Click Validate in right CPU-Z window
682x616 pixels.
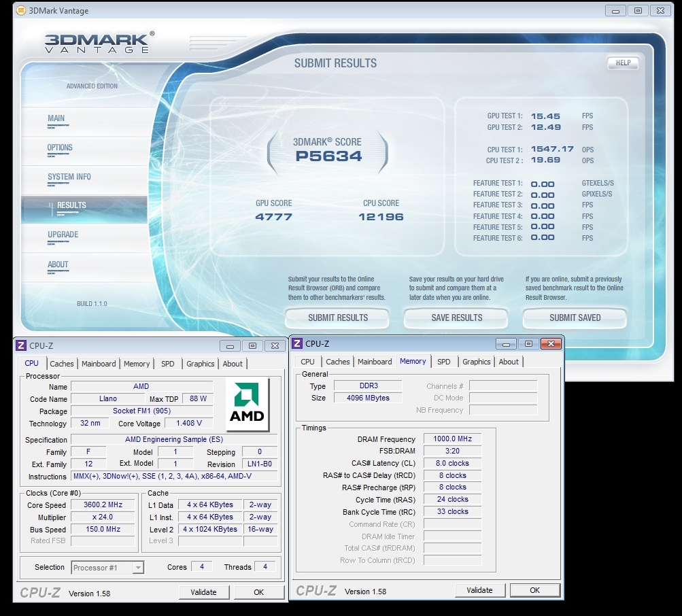[480, 590]
